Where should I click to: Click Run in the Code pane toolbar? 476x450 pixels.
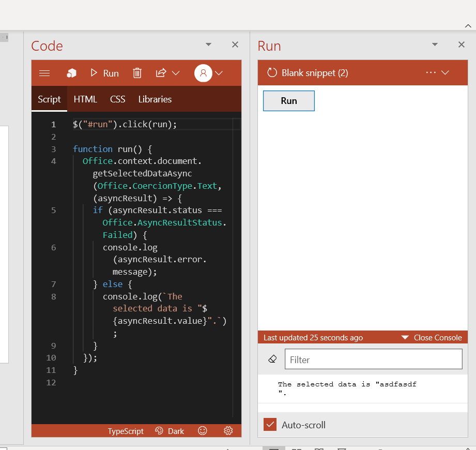(x=105, y=73)
